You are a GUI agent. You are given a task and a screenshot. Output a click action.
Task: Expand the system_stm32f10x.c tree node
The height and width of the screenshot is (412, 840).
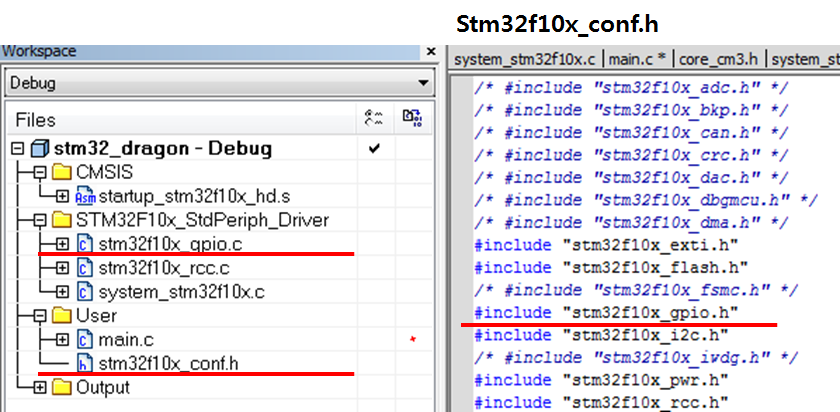tap(63, 291)
